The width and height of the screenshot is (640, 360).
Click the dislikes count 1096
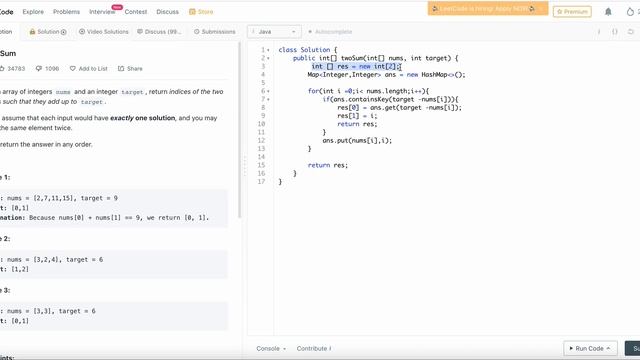[x=47, y=69]
